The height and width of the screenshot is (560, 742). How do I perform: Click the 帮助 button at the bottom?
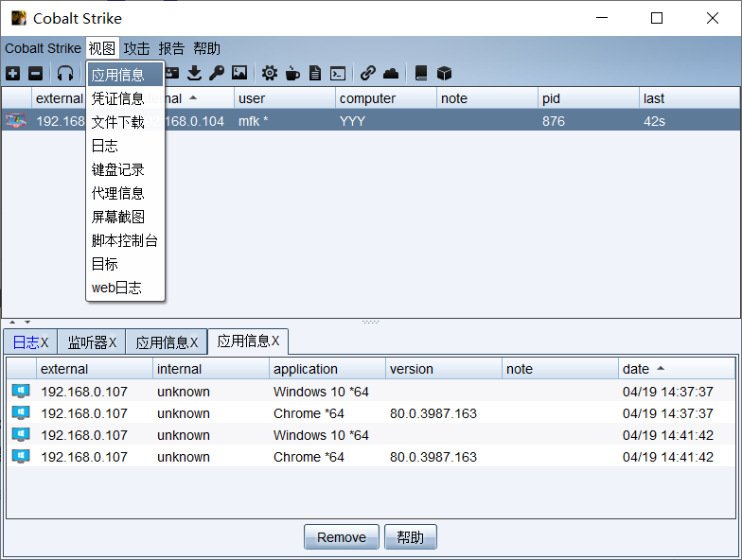pyautogui.click(x=410, y=537)
